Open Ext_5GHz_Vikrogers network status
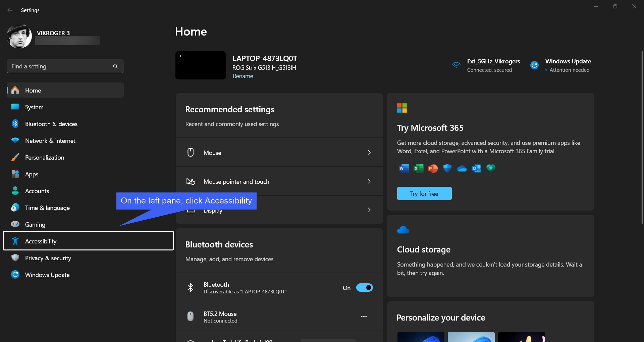 486,65
